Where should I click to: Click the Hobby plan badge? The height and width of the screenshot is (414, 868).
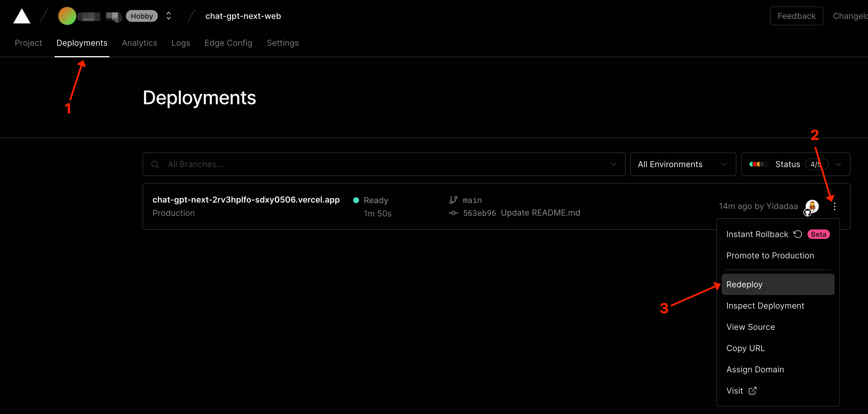142,16
